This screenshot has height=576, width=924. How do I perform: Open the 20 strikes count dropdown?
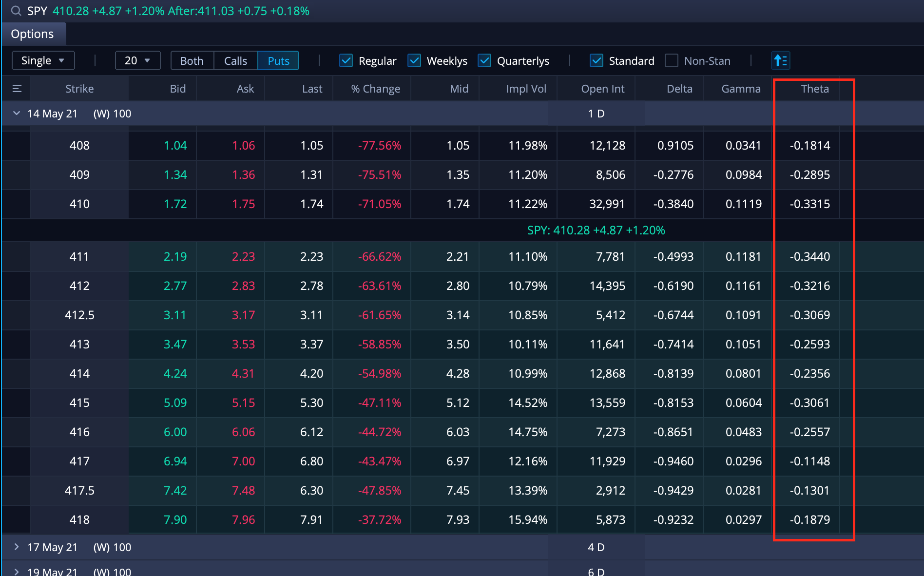point(137,60)
